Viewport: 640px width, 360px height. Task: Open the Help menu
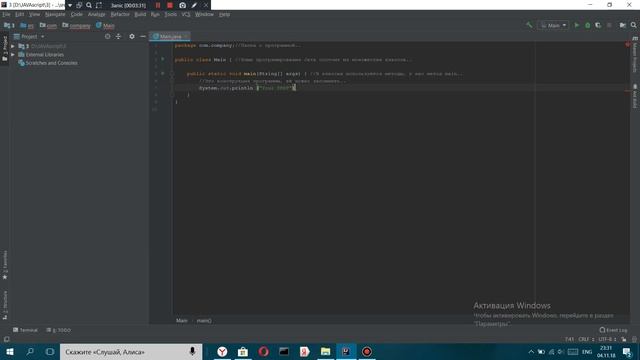(224, 14)
